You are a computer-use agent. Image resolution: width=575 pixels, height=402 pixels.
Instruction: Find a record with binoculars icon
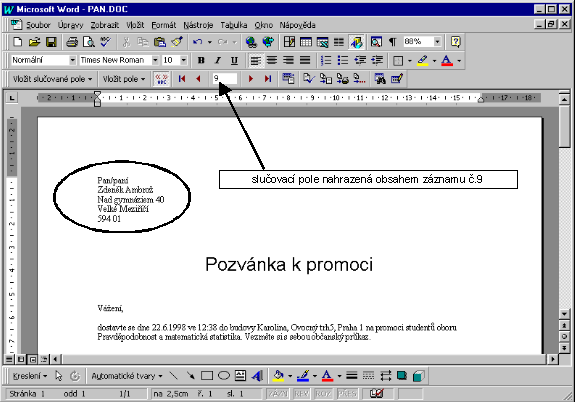[x=380, y=79]
